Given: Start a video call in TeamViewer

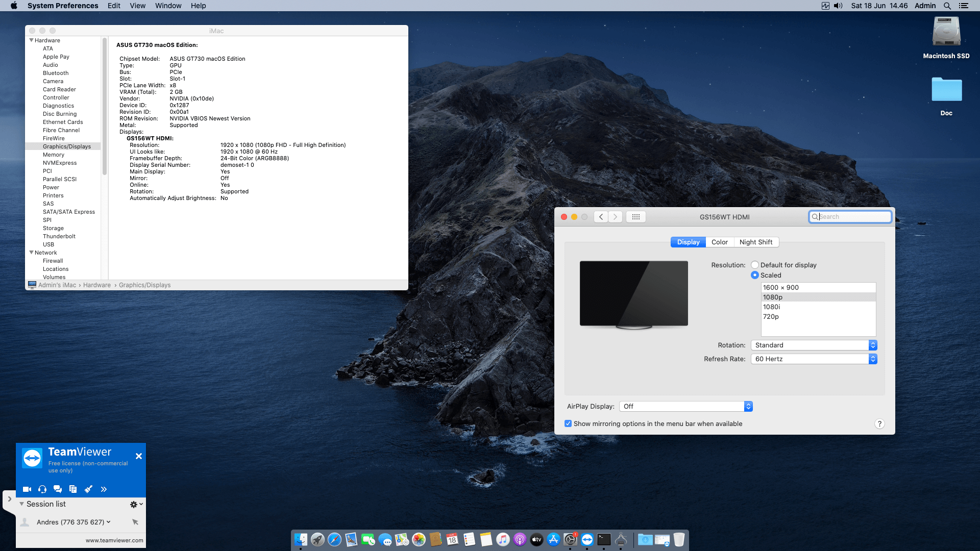Looking at the screenshot, I should pos(27,489).
